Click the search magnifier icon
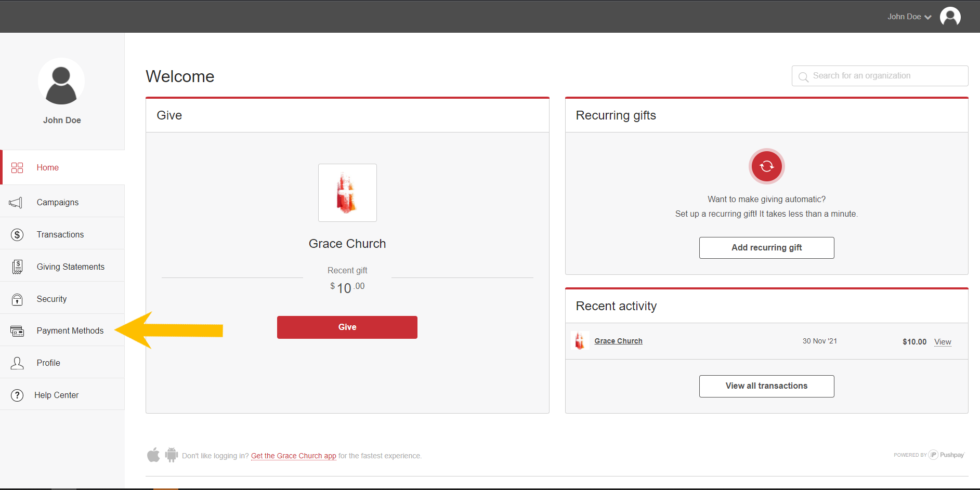The height and width of the screenshot is (490, 980). tap(803, 77)
